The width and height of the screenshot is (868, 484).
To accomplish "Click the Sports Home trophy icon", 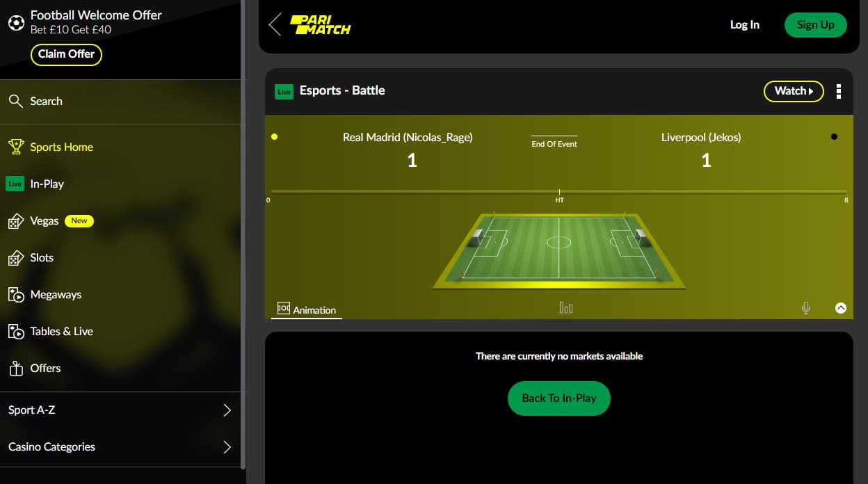I will pos(15,147).
